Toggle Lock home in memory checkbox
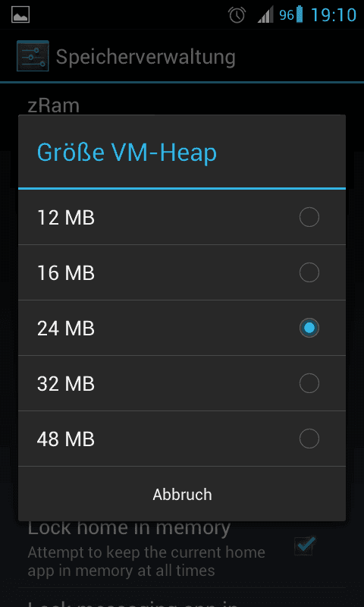Screen dimensions: 364x607 click(304, 546)
